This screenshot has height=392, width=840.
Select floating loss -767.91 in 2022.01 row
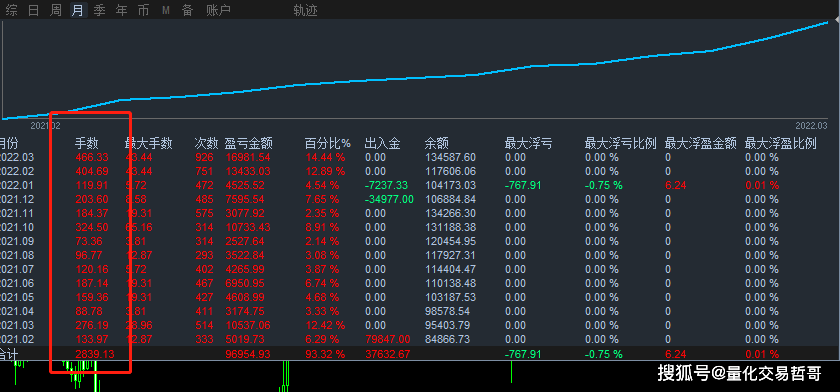[523, 185]
